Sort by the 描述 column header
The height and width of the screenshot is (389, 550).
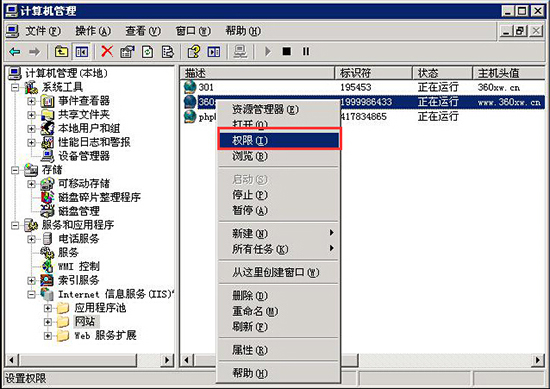(x=258, y=73)
